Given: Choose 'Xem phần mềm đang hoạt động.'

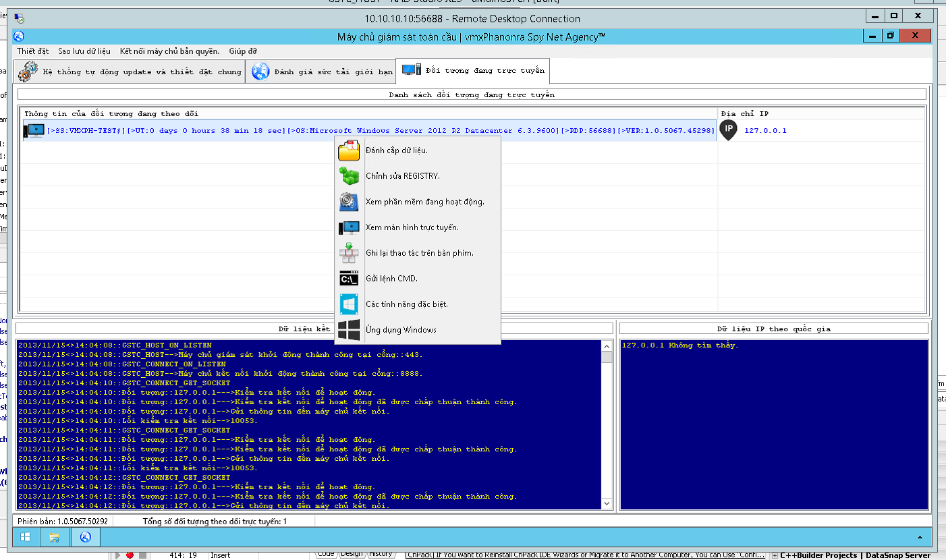Looking at the screenshot, I should [418, 202].
